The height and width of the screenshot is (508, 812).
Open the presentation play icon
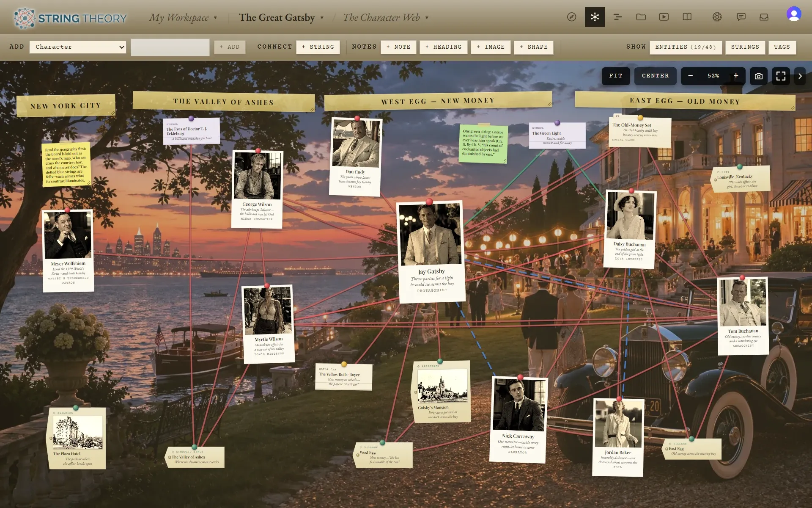point(664,17)
